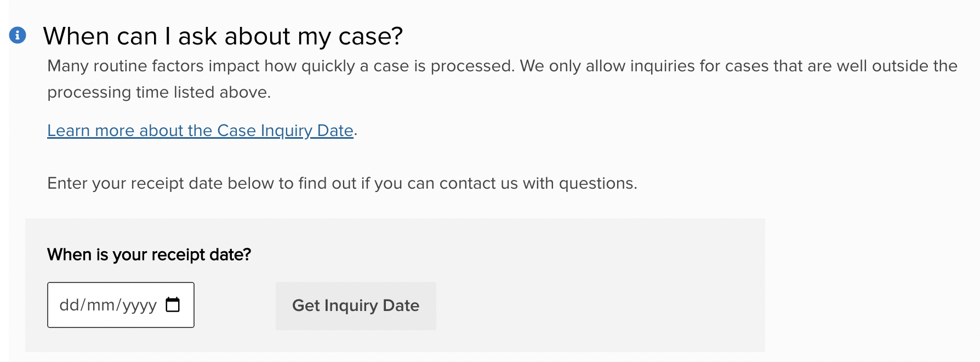
Task: Click the word 'case?' in the heading
Action: pos(371,36)
